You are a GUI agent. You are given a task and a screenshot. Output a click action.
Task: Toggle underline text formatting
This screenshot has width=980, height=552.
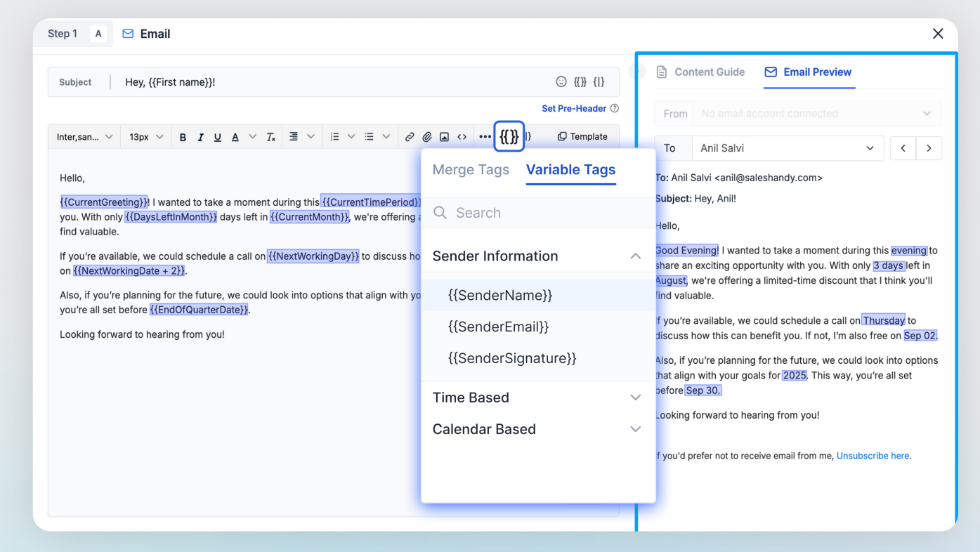click(x=218, y=137)
